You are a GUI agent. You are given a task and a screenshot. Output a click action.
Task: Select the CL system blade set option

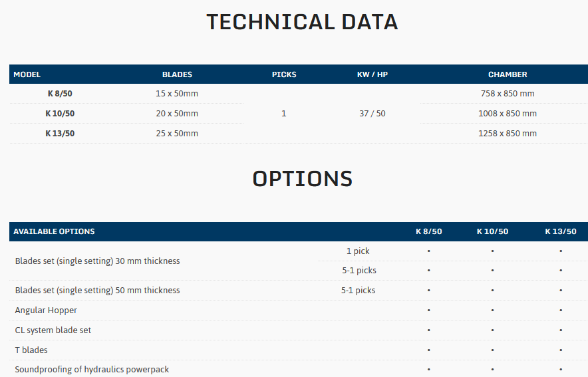pyautogui.click(x=53, y=330)
